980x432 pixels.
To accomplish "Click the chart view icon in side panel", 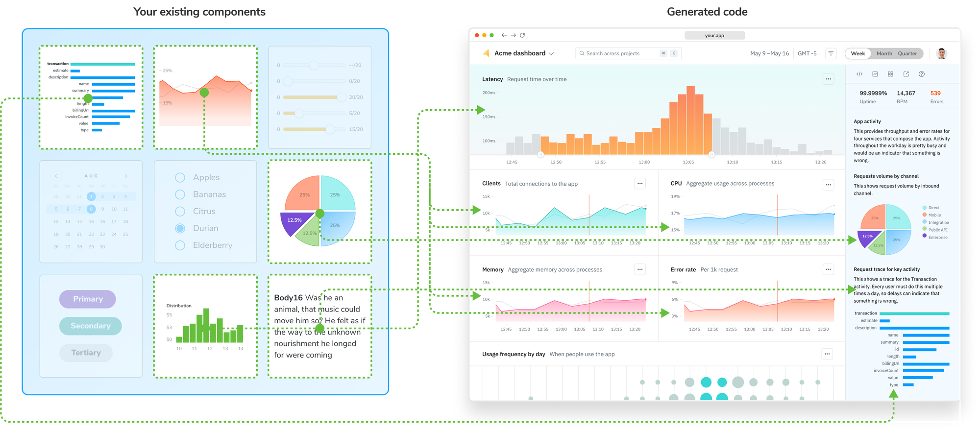I will [875, 74].
